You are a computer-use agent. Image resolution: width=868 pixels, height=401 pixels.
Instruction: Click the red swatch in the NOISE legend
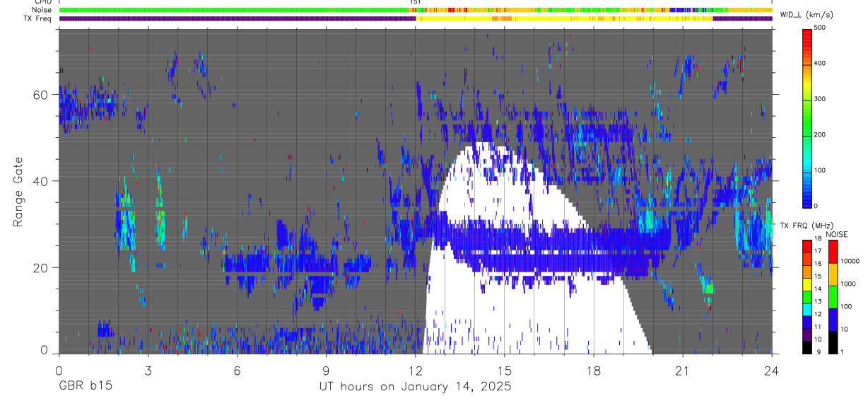[x=833, y=252]
